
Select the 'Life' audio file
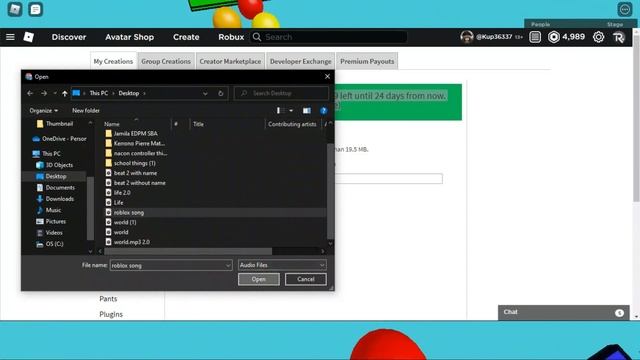click(118, 202)
